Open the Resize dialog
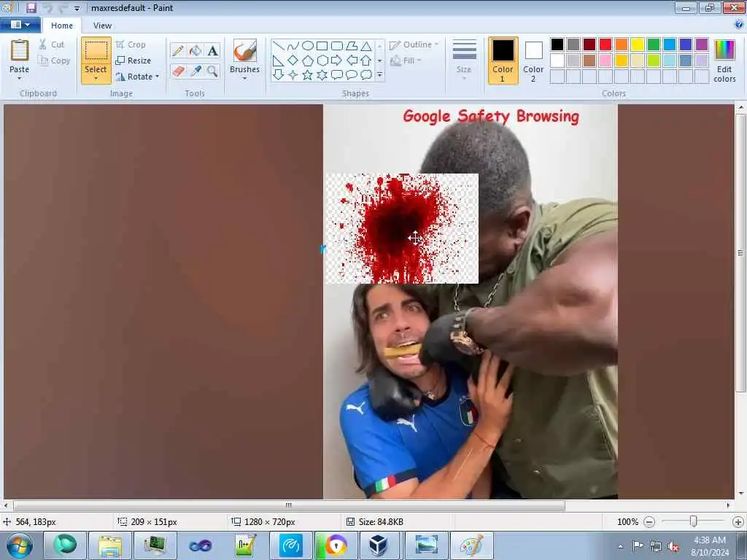This screenshot has width=747, height=560. [x=133, y=61]
